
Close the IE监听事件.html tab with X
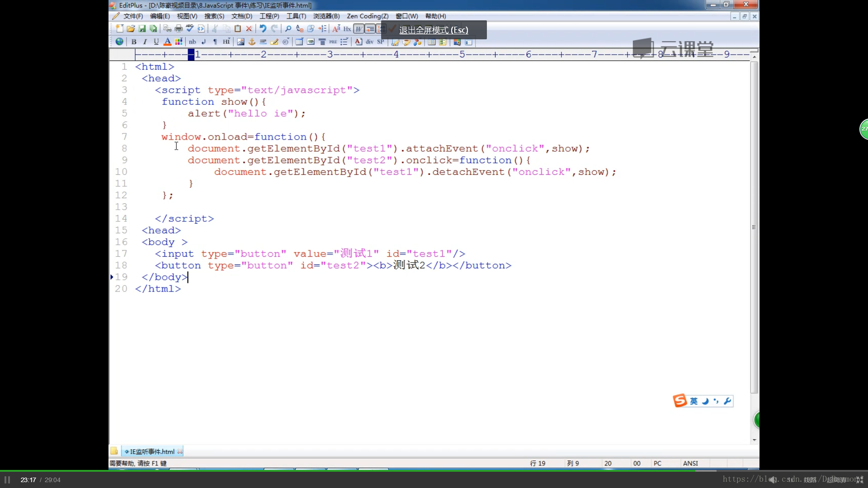coord(180,451)
